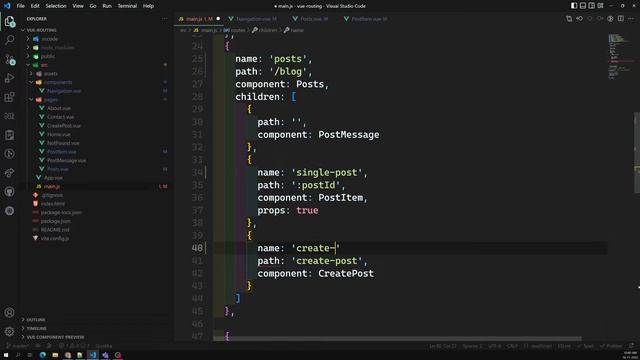The width and height of the screenshot is (640, 360).
Task: Open the Explorer view in the activity bar
Action: tap(9, 21)
